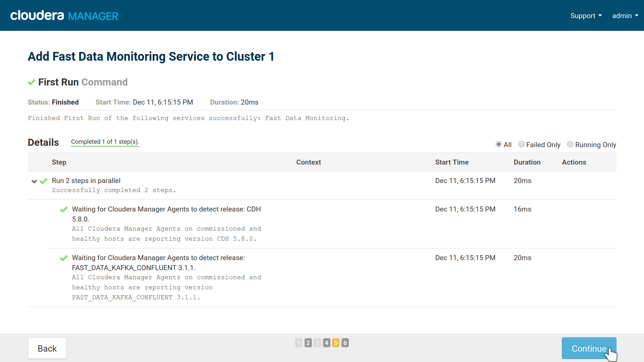This screenshot has height=362, width=644.
Task: Go to wizard step 4
Action: (326, 343)
